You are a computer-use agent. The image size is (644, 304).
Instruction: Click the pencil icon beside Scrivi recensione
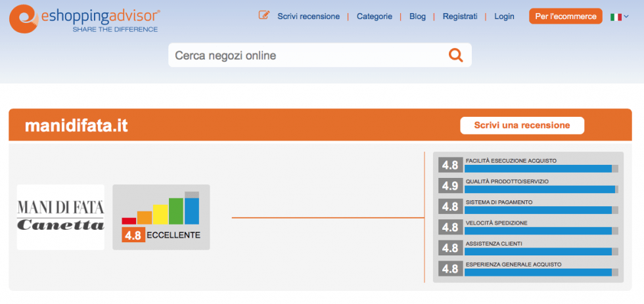pos(264,16)
